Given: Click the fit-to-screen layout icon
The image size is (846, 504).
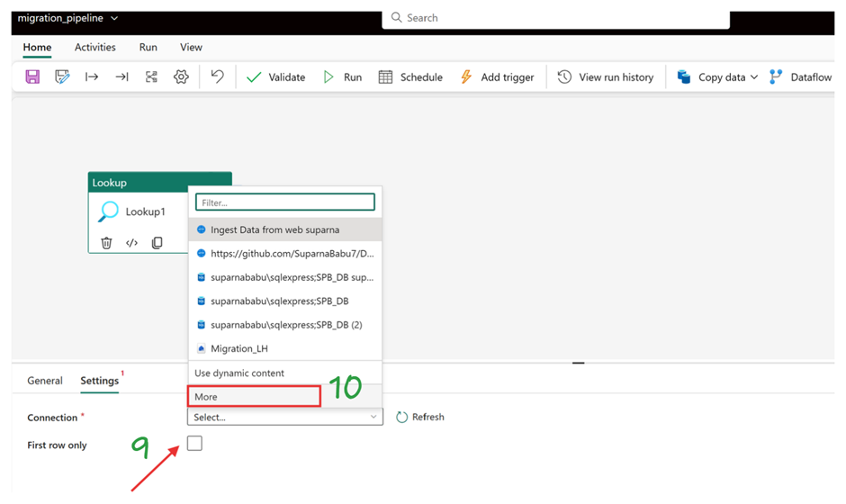Looking at the screenshot, I should [x=151, y=76].
